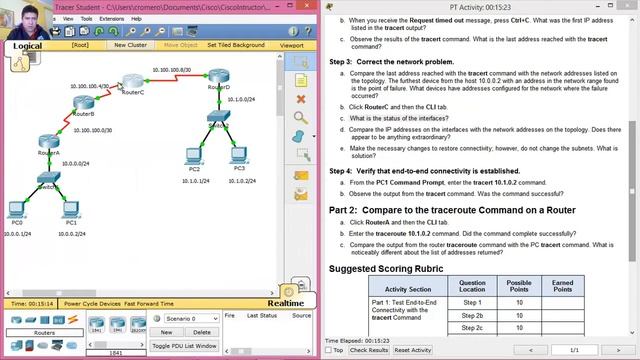Screen dimensions: 640x360
Task: Click the 1/1 page number field
Action: 574,350
